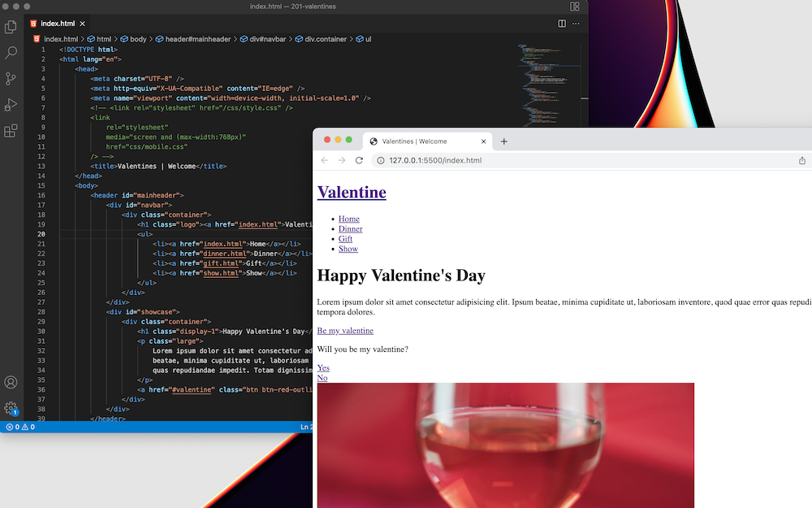Open the Search view in VS Code
The height and width of the screenshot is (508, 812).
click(x=11, y=52)
